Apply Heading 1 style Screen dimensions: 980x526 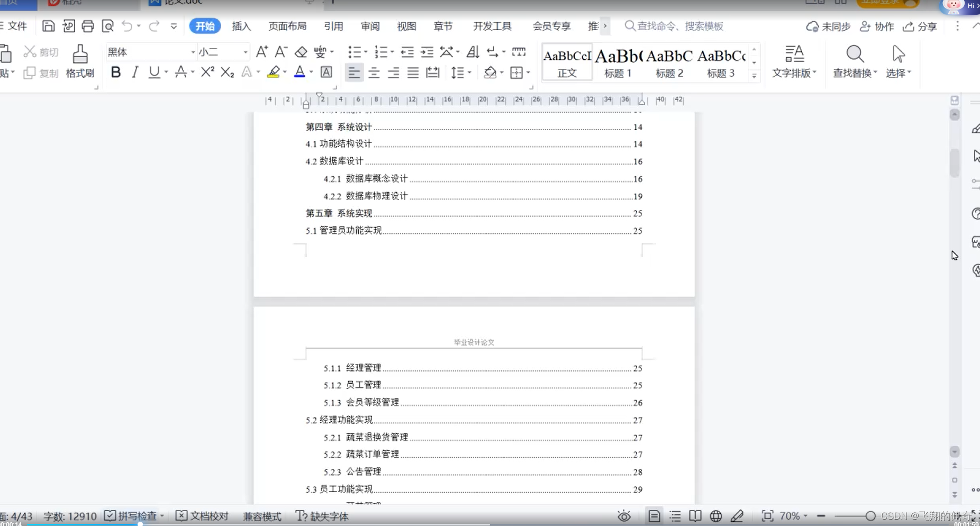[x=618, y=62]
